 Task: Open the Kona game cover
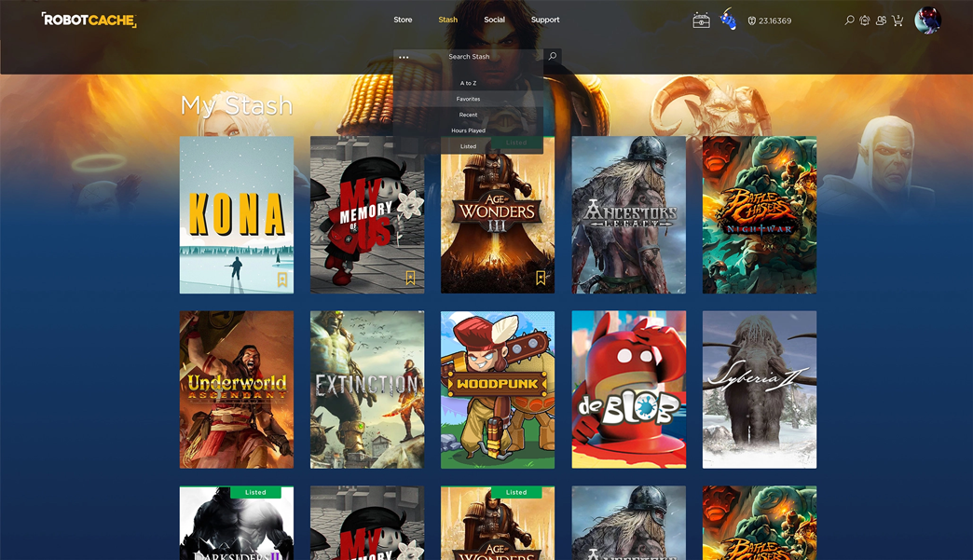(237, 214)
